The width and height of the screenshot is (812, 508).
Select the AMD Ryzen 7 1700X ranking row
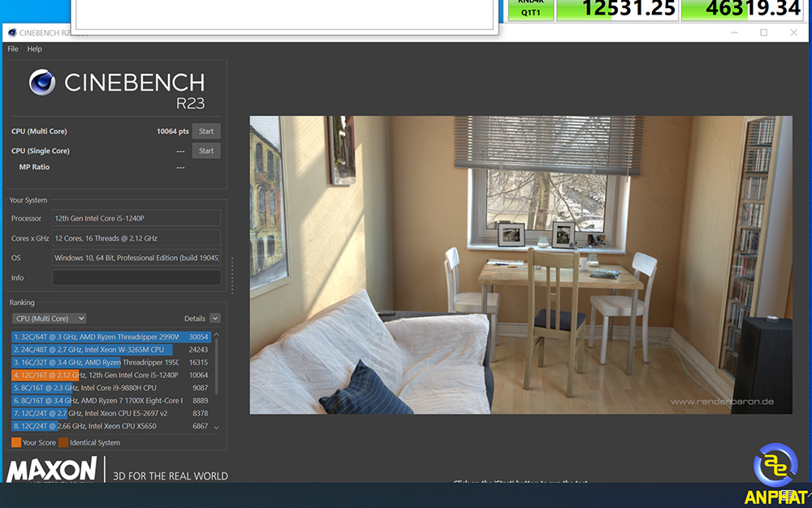(x=110, y=400)
